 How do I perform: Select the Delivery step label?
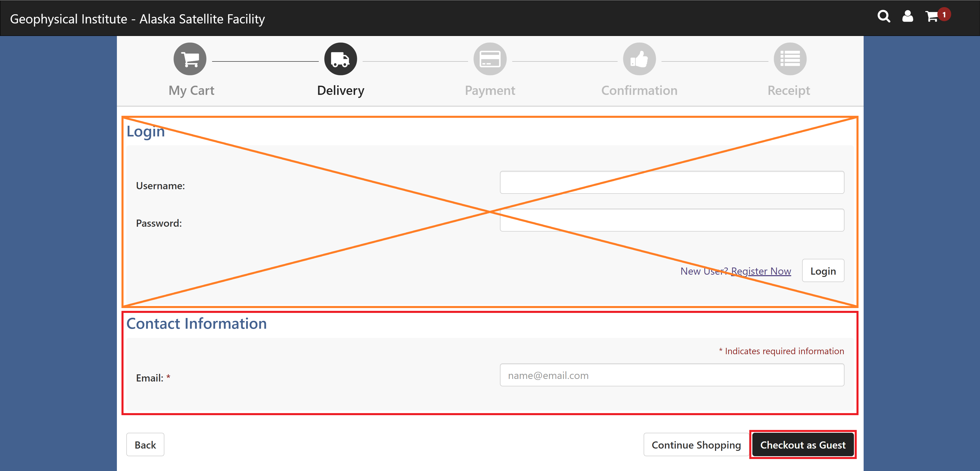340,91
